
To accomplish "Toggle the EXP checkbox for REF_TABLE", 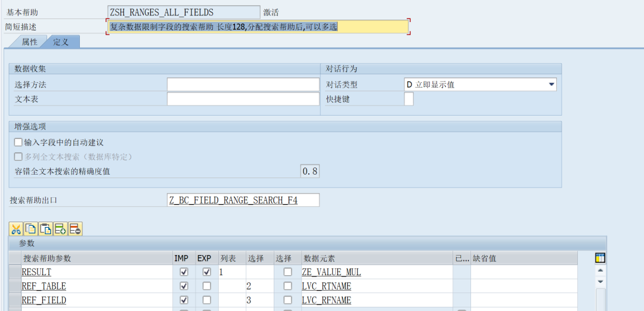I will coord(207,286).
